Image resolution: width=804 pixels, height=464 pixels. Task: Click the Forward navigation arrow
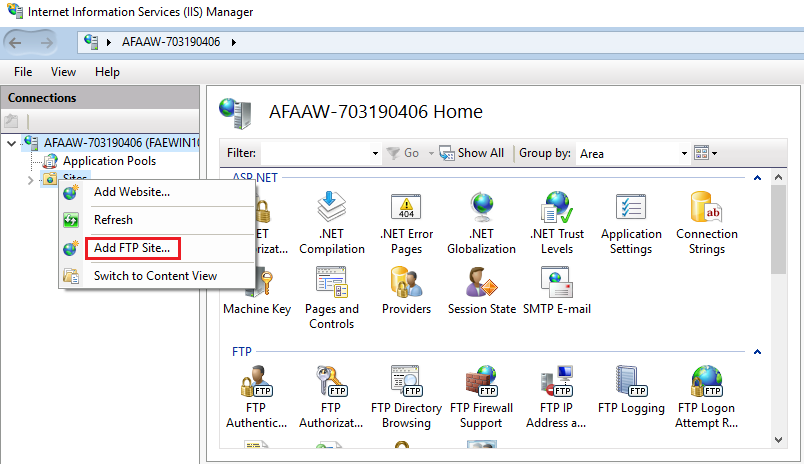46,43
